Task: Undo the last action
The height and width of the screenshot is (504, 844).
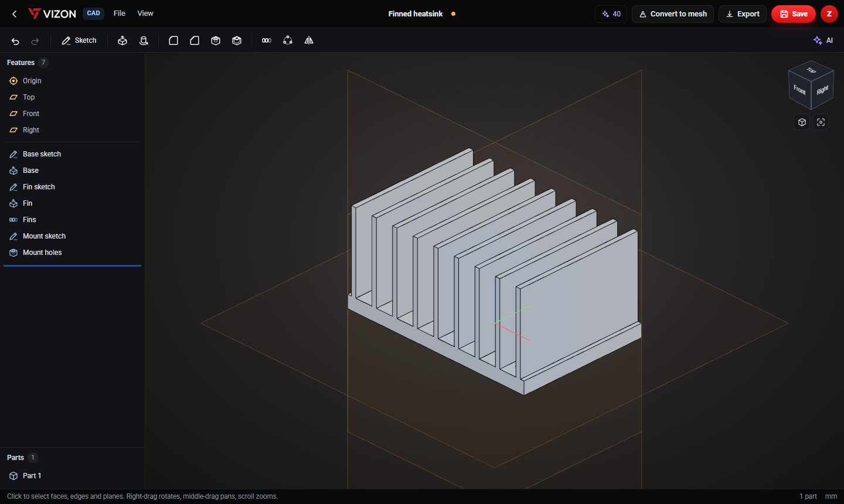Action: pyautogui.click(x=15, y=41)
